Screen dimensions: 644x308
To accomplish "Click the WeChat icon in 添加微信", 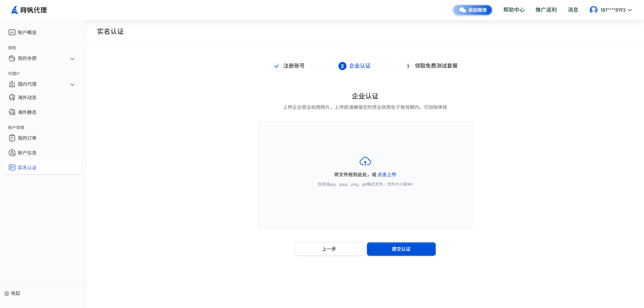I will coord(463,10).
